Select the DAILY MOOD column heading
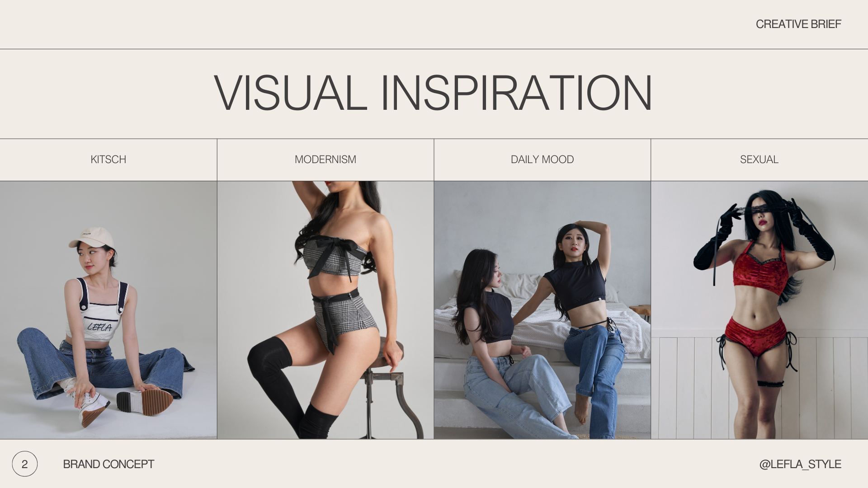Image resolution: width=868 pixels, height=488 pixels. pos(542,160)
